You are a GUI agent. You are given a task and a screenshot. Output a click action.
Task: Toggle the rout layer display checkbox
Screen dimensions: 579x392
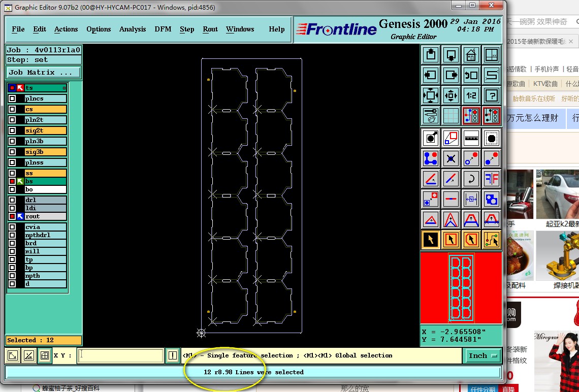point(12,216)
